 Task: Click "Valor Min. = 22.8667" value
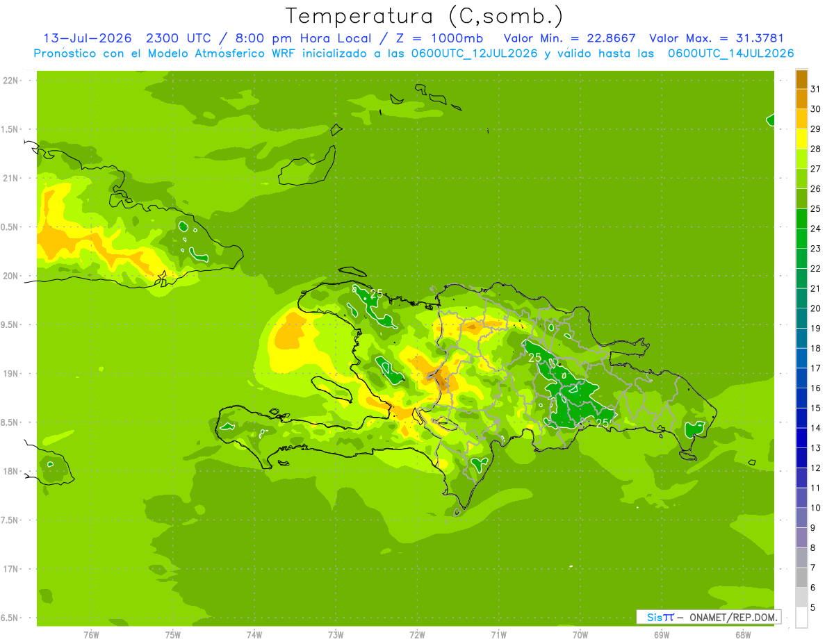[x=569, y=38]
